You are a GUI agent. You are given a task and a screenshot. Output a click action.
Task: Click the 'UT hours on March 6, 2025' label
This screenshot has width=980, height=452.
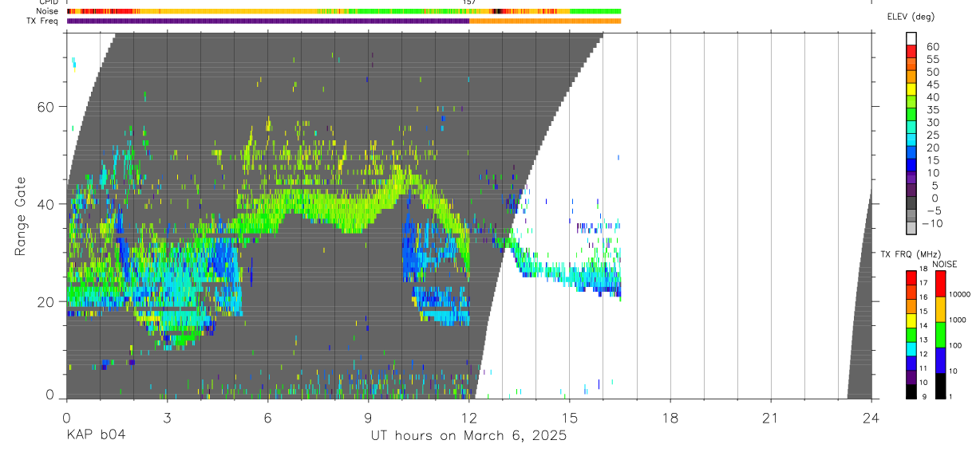pyautogui.click(x=468, y=436)
